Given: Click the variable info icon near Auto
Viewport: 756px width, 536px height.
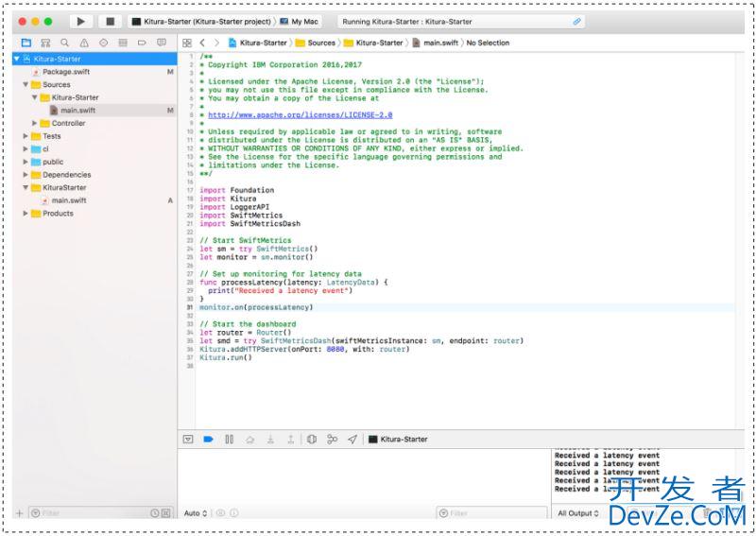Looking at the screenshot, I should 233,513.
